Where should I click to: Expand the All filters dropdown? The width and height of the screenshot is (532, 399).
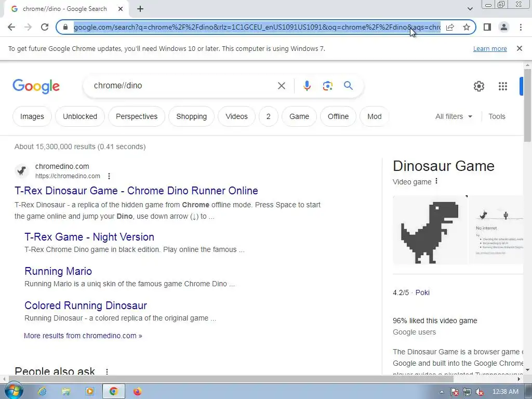[454, 116]
